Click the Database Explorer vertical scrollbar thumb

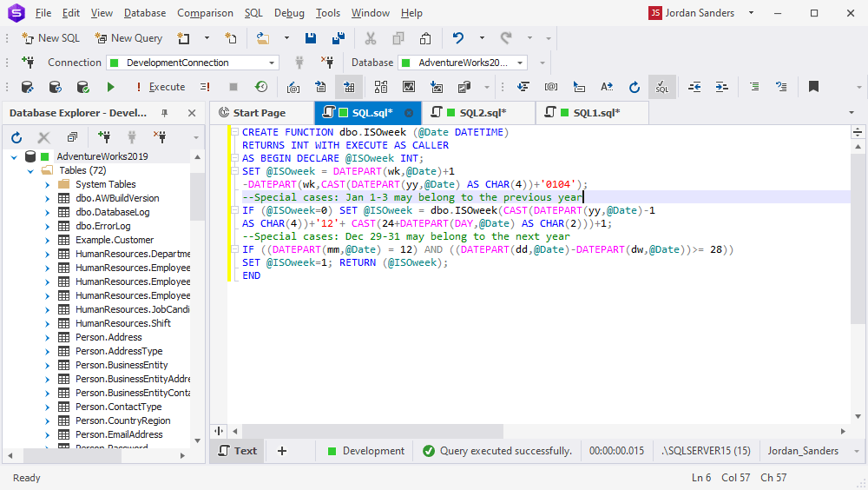[x=198, y=196]
